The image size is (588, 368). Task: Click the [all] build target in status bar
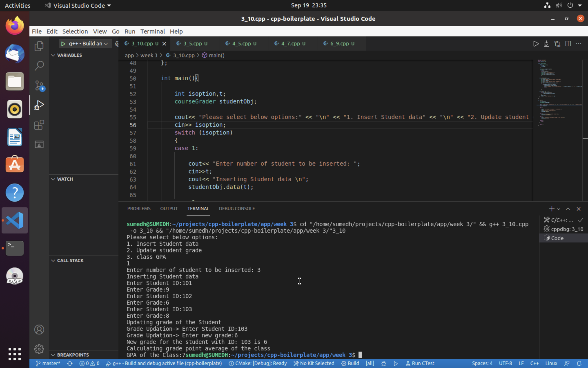click(x=370, y=363)
